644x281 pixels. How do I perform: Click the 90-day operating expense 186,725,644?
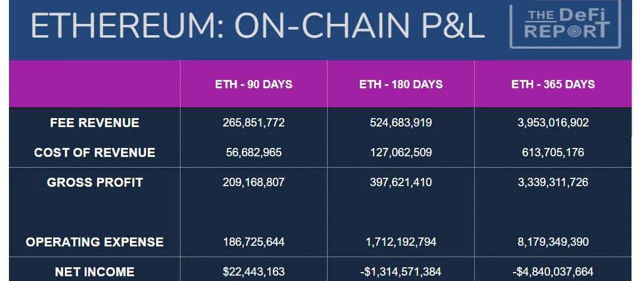pyautogui.click(x=254, y=242)
